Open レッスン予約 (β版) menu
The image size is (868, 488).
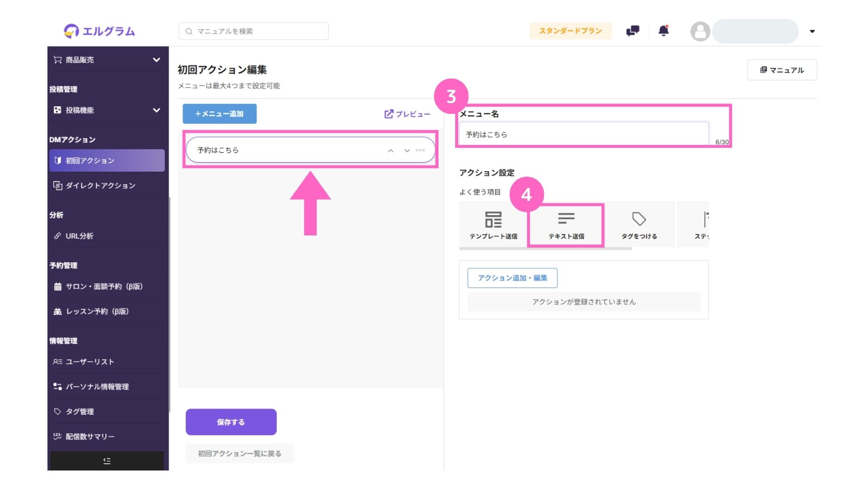tap(107, 311)
